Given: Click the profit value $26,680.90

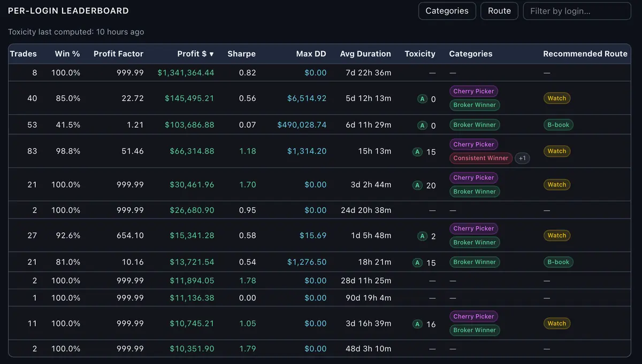Looking at the screenshot, I should pos(192,210).
